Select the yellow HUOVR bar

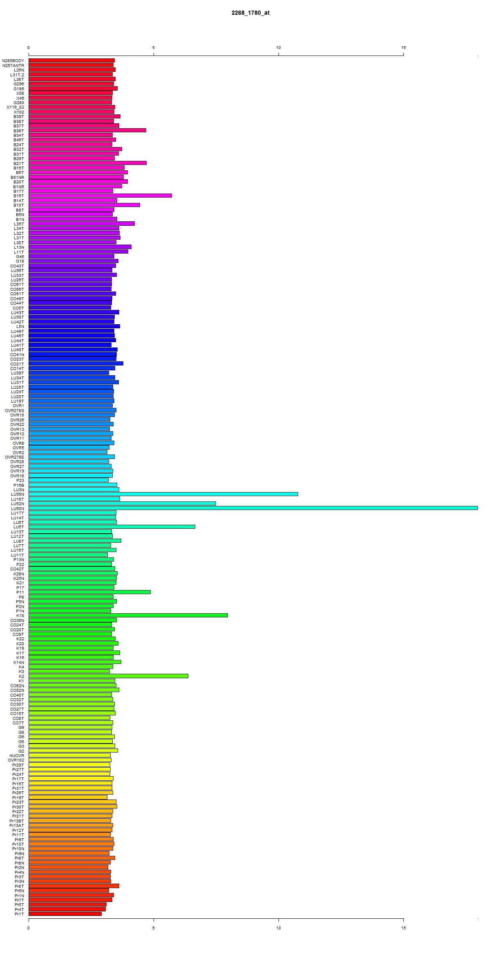[x=69, y=756]
